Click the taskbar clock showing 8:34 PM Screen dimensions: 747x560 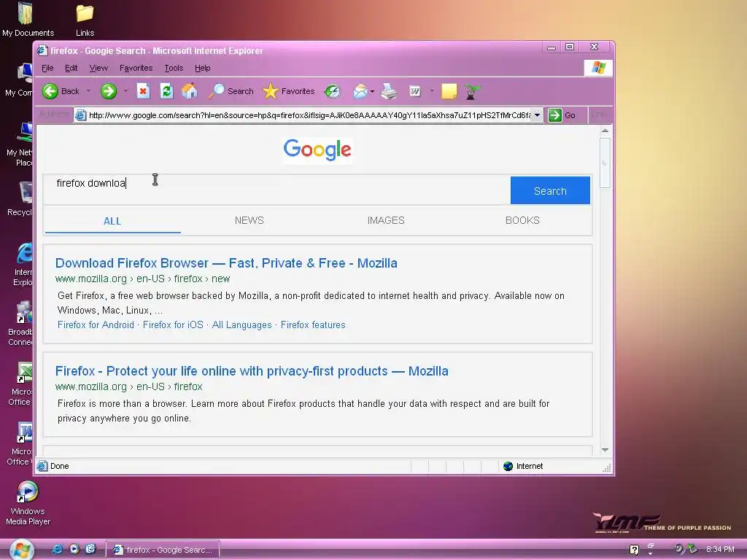(720, 550)
